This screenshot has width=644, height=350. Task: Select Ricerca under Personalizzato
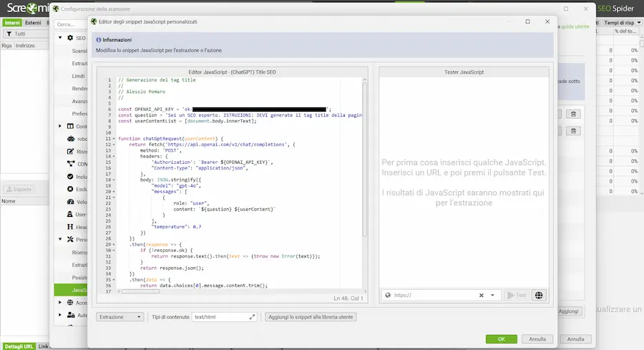(x=79, y=252)
